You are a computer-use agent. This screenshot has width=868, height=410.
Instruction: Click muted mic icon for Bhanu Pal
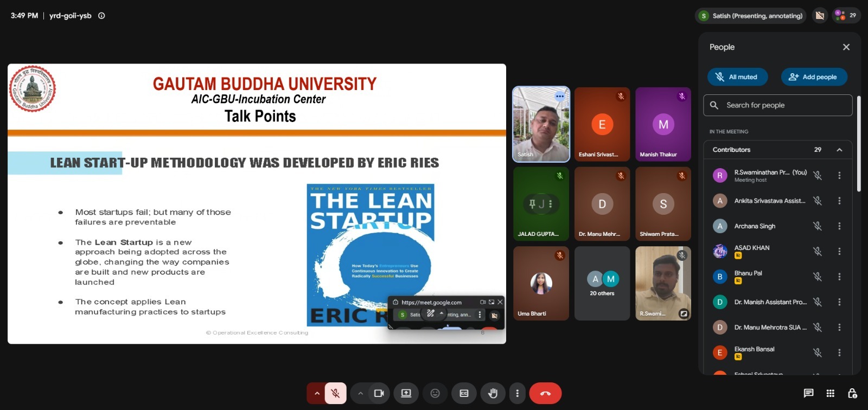818,277
